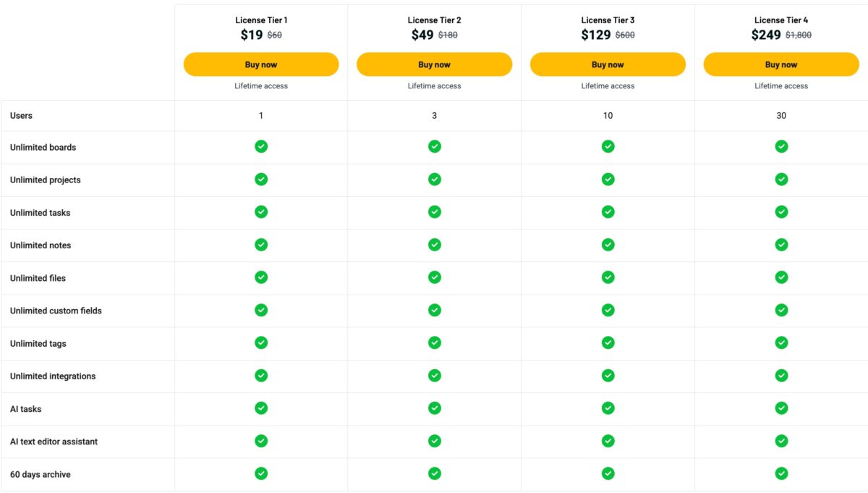This screenshot has width=868, height=493.
Task: Click Lifetime access text under Tier 1
Action: pos(261,86)
